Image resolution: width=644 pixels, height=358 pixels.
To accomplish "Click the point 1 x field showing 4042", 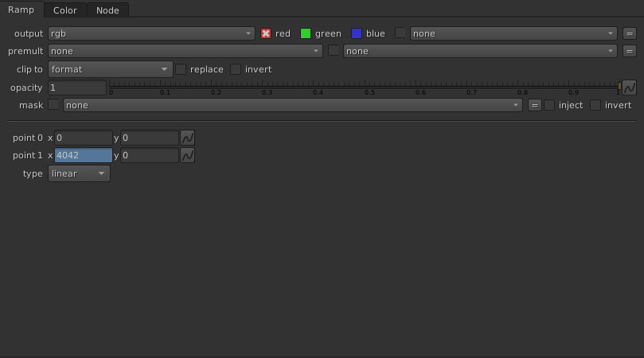I will [84, 156].
